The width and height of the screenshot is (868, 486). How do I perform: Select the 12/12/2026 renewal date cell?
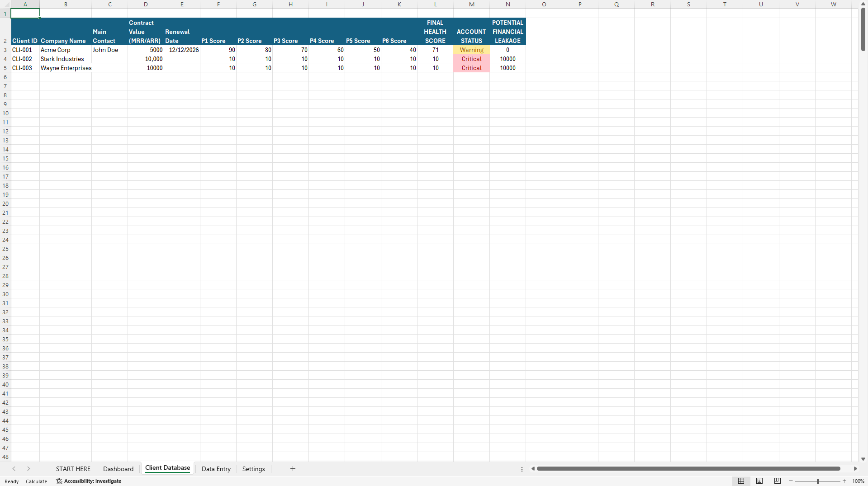tap(182, 50)
